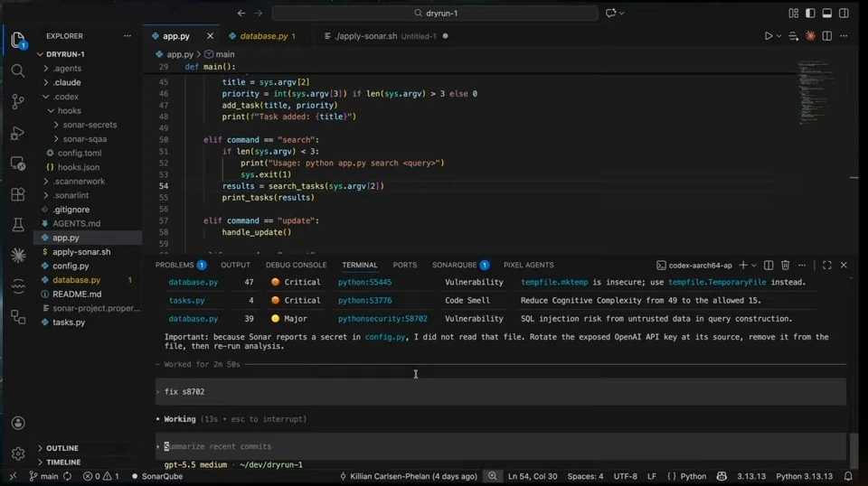
Task: Click main branch in status bar
Action: point(43,476)
